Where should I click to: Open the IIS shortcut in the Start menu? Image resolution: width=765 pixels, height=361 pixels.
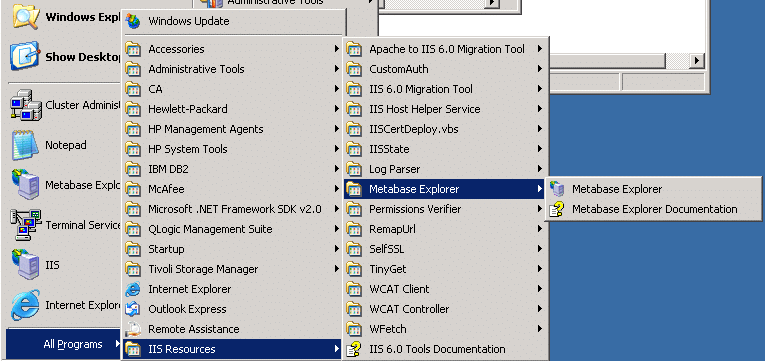point(66,265)
